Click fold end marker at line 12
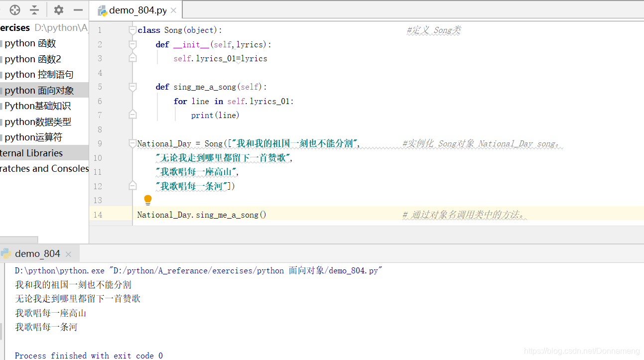Image resolution: width=644 pixels, height=360 pixels. click(x=132, y=186)
